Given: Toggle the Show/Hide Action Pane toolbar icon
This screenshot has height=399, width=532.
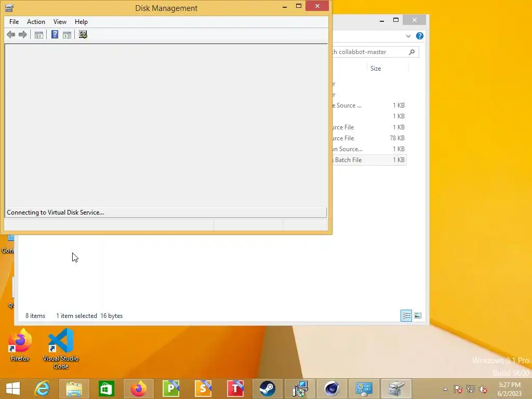Looking at the screenshot, I should [67, 35].
